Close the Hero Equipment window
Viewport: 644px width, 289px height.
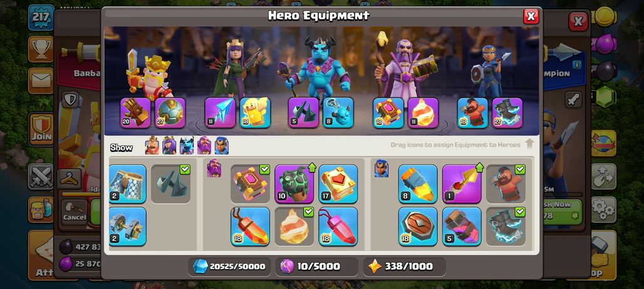[531, 16]
